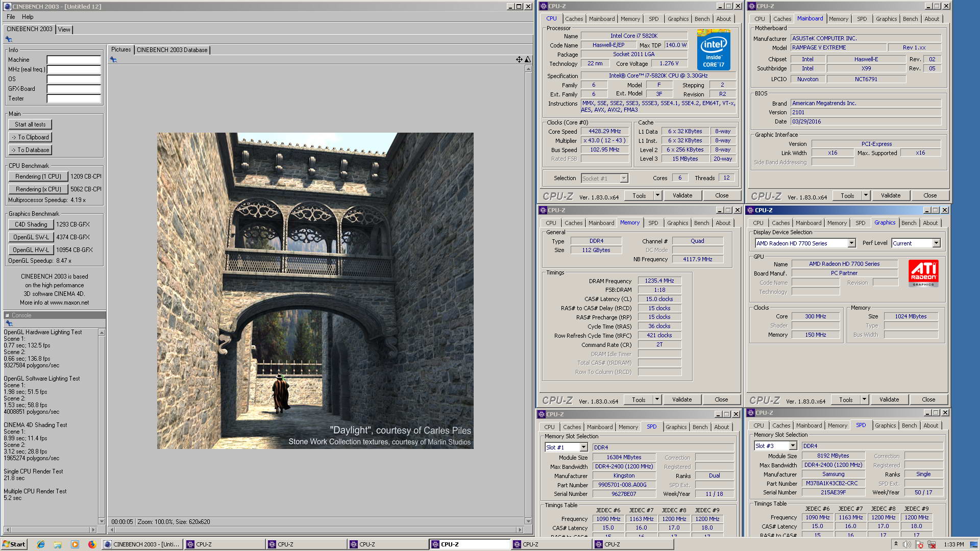Image resolution: width=980 pixels, height=551 pixels.
Task: Click the ATI Radeon logo in Graphics window
Action: coord(923,273)
